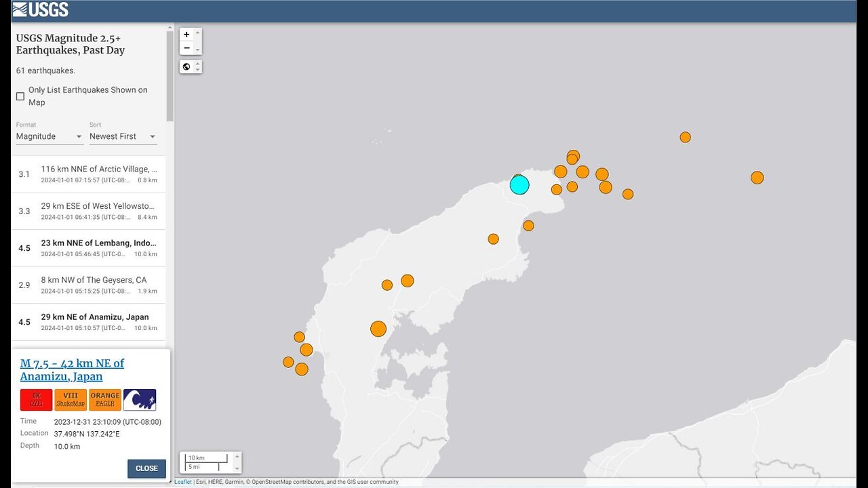Screen dimensions: 868x488
Task: Zoom in with the plus button
Action: 186,35
